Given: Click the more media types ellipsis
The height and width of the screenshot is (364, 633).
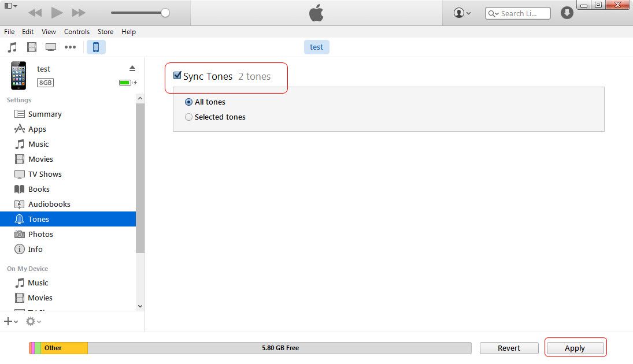Looking at the screenshot, I should (x=71, y=47).
